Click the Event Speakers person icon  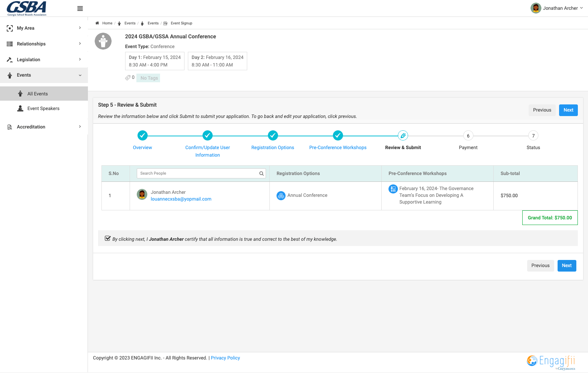[20, 109]
